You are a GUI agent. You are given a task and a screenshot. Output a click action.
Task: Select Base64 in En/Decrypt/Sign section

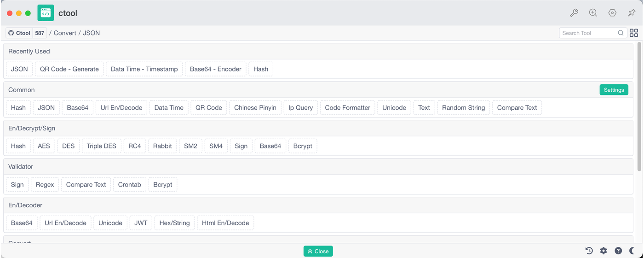(270, 146)
